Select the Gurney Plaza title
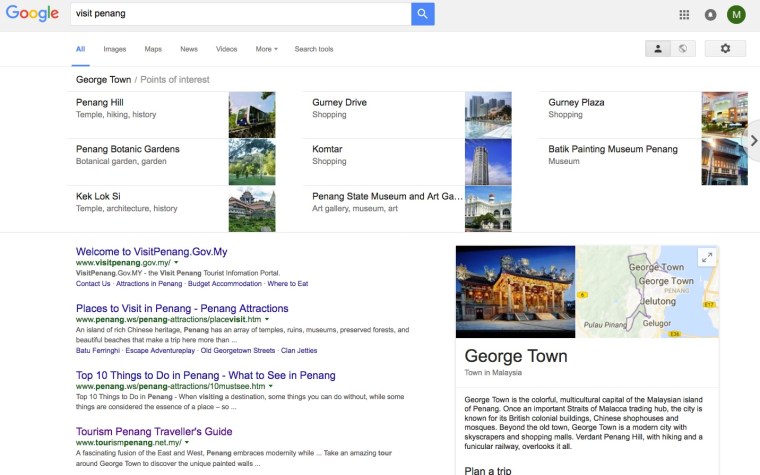Viewport: 760px width, 475px height. coord(576,102)
